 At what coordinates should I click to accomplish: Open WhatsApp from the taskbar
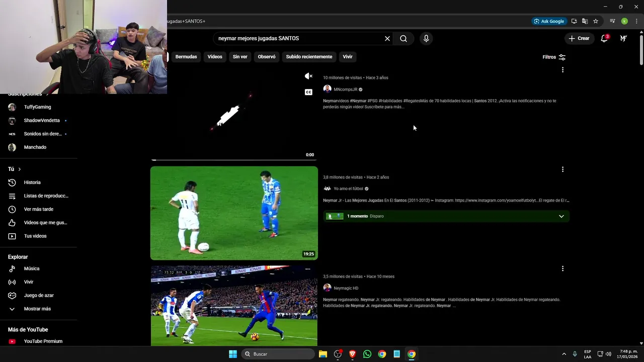pos(367,354)
